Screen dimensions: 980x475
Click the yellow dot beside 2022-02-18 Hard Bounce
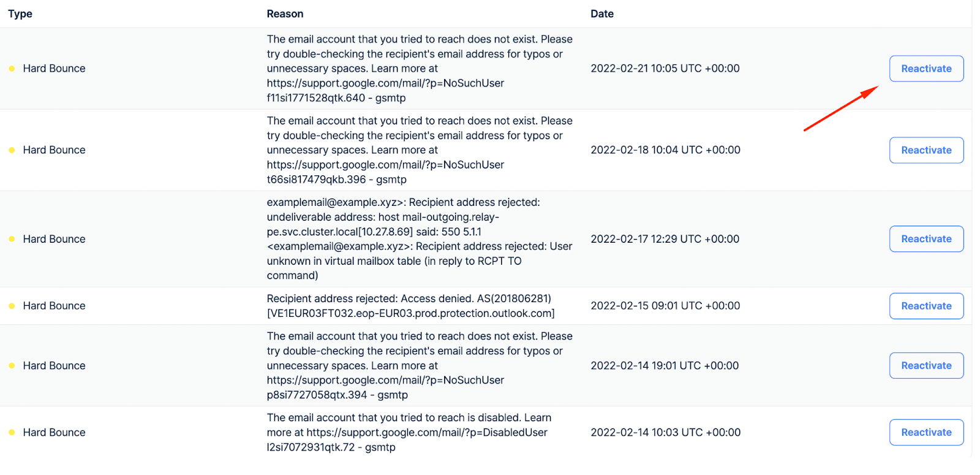(12, 150)
